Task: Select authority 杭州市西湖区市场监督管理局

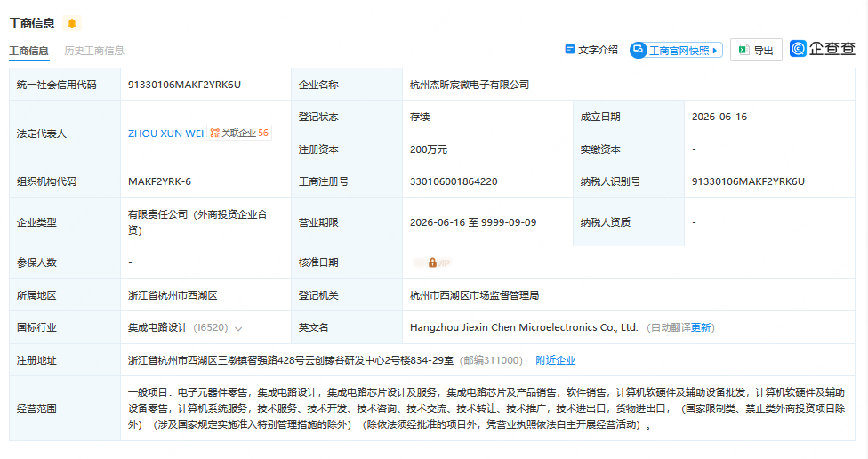Action: 474,295
